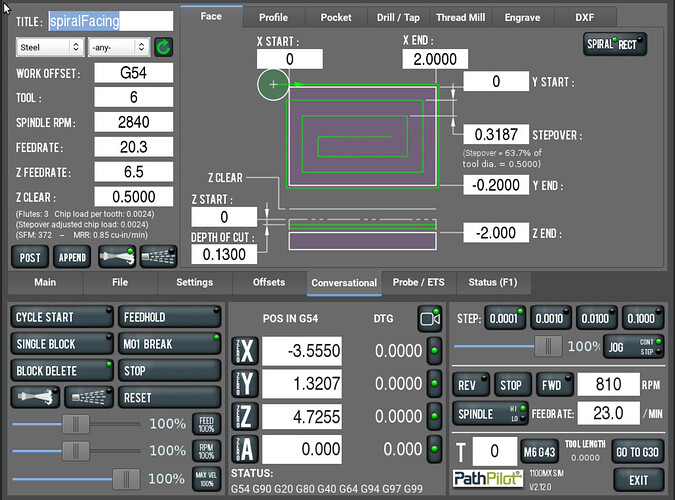Viewport: 675px width, 500px height.
Task: Zero the X axis with the X icon
Action: (x=245, y=351)
